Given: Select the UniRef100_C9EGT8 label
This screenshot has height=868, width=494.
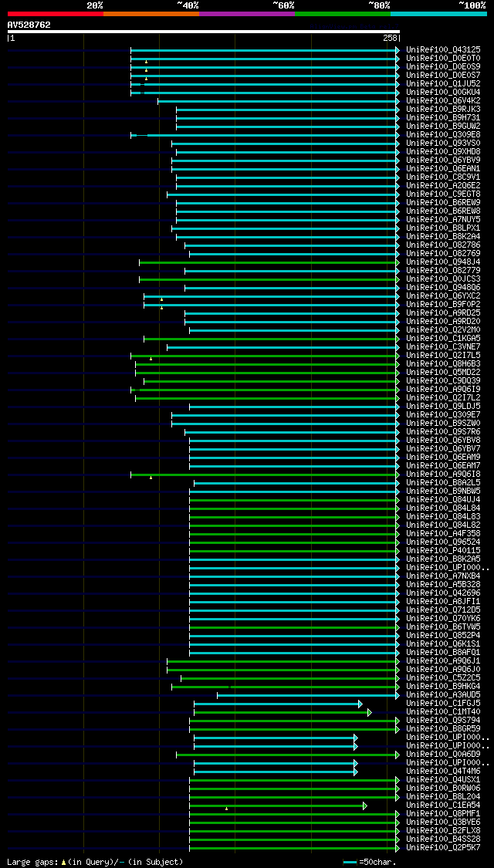Looking at the screenshot, I should (443, 194).
